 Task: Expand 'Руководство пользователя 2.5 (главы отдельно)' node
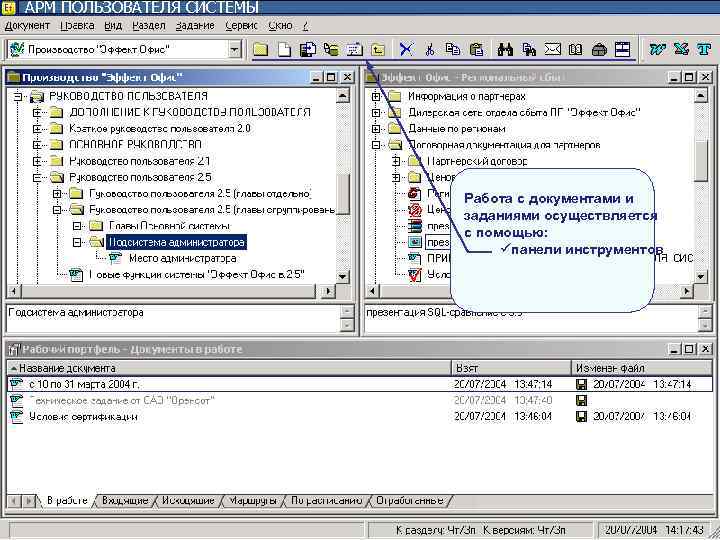[57, 194]
